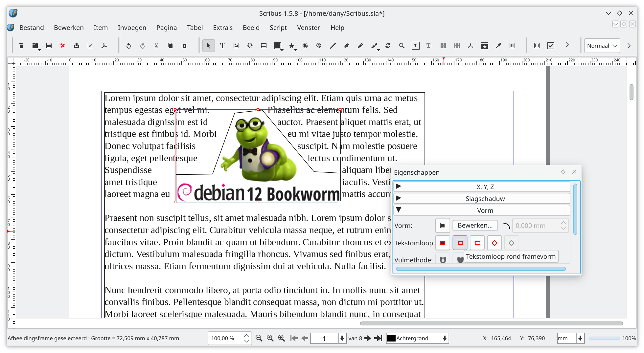Open the Extra's menu
Screen dimensions: 644x353
223,28
